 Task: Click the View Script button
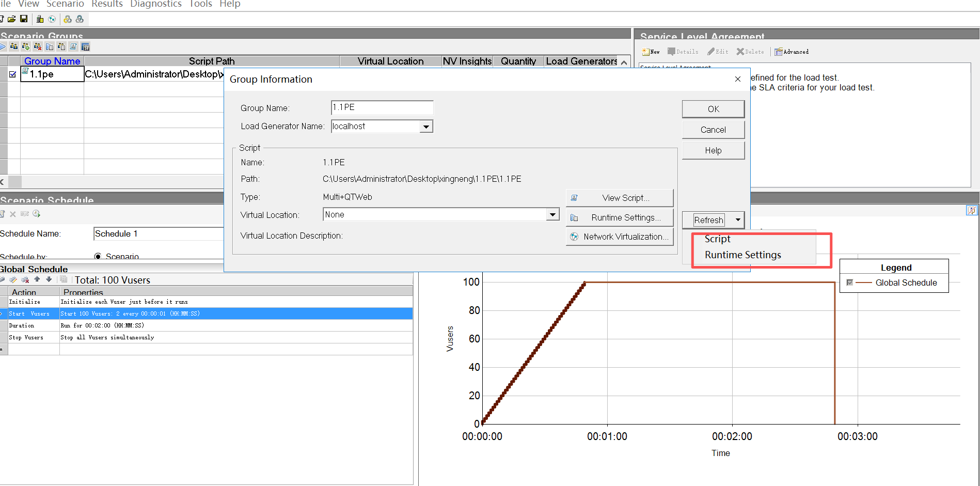click(620, 198)
